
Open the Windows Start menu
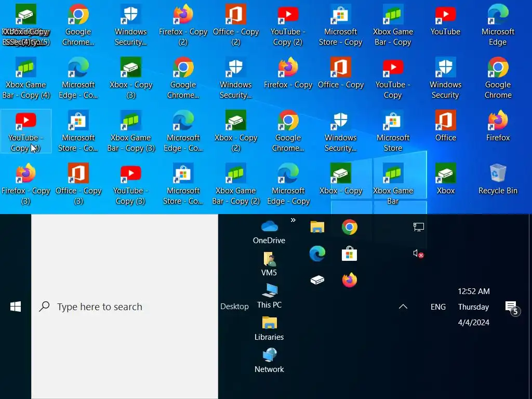[x=16, y=307]
